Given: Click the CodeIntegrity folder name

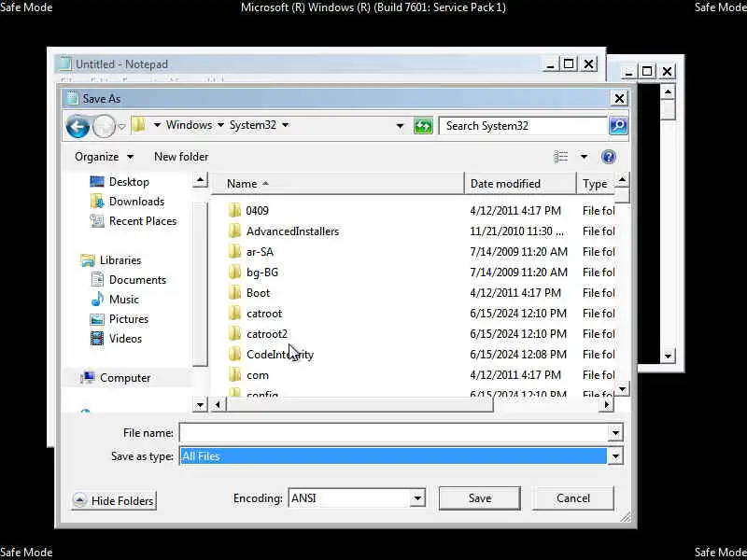Looking at the screenshot, I should (279, 355).
